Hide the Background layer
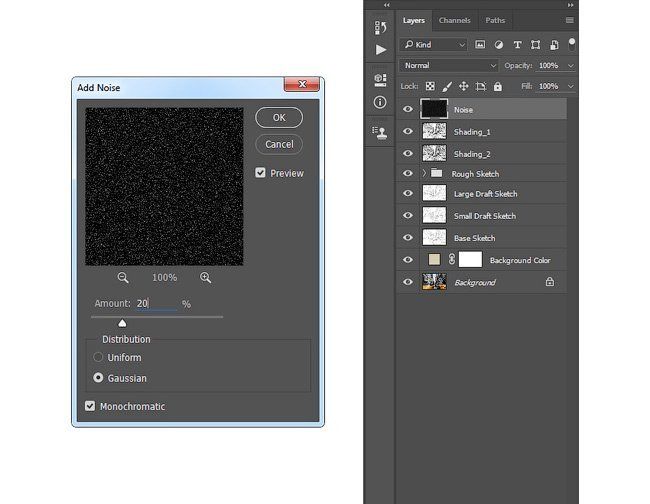Image resolution: width=650 pixels, height=504 pixels. pyautogui.click(x=408, y=282)
